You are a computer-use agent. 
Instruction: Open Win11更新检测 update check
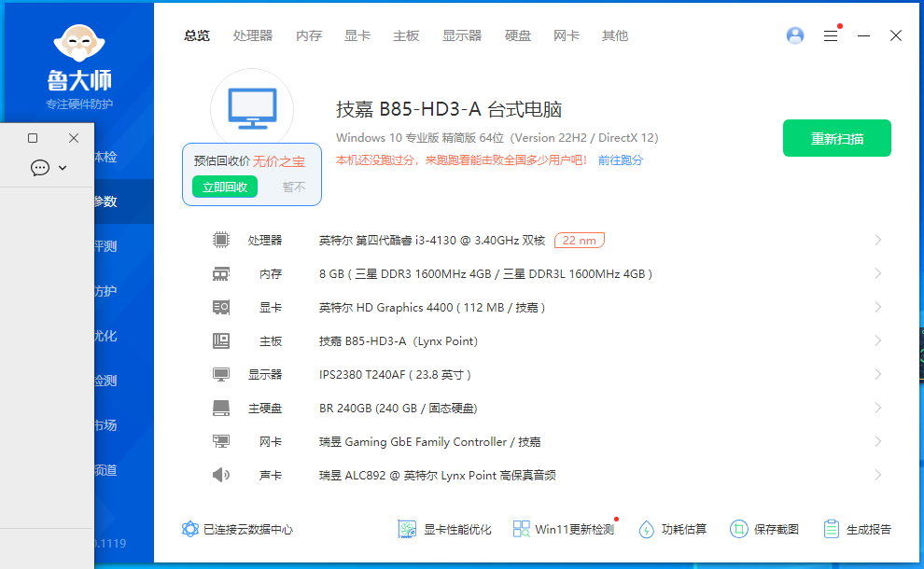pyautogui.click(x=563, y=529)
